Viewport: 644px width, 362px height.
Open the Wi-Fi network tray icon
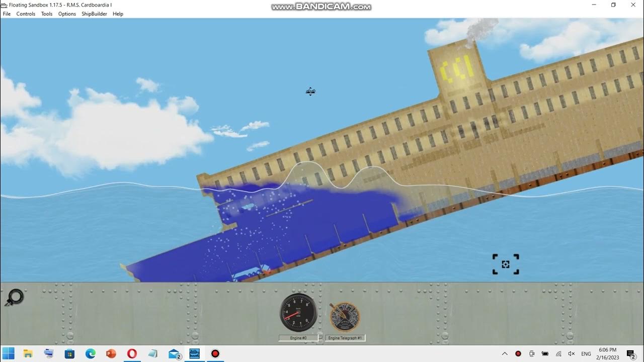point(558,354)
